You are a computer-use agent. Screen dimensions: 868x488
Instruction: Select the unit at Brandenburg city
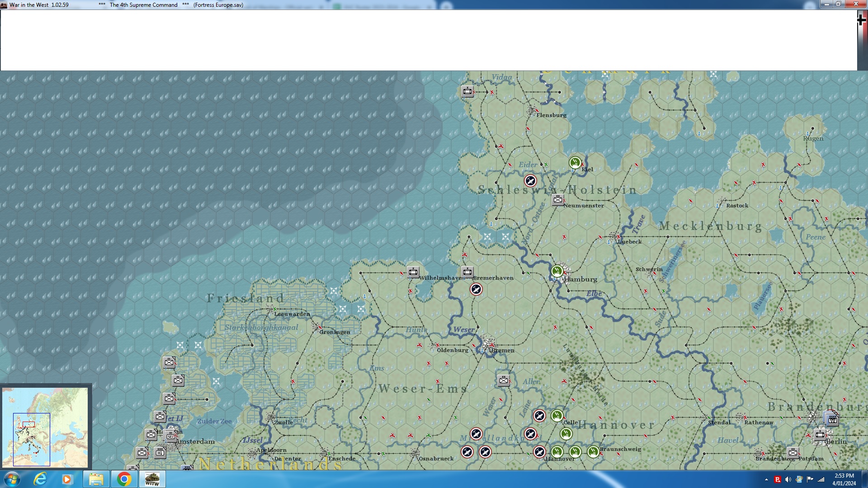tap(793, 453)
